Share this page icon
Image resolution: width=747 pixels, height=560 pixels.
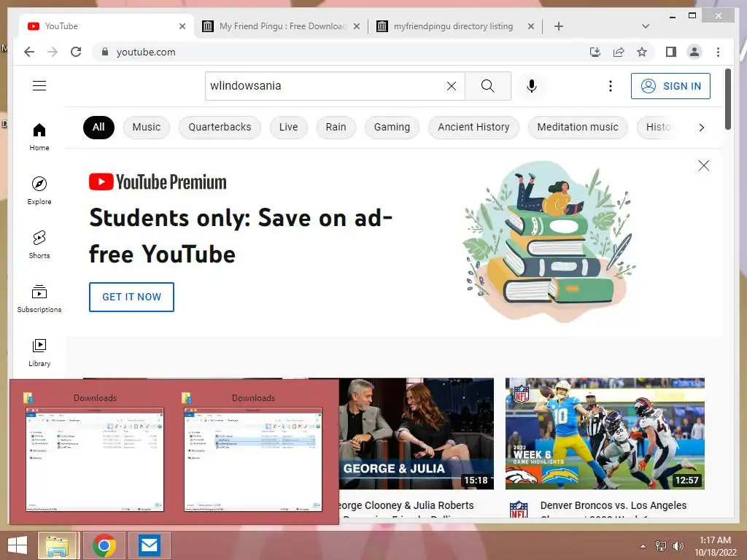pos(619,52)
